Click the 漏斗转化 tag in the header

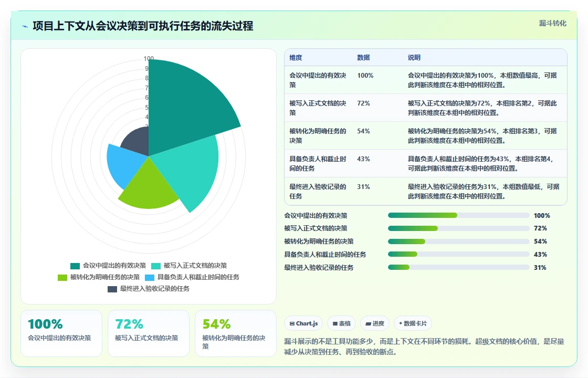(x=552, y=23)
